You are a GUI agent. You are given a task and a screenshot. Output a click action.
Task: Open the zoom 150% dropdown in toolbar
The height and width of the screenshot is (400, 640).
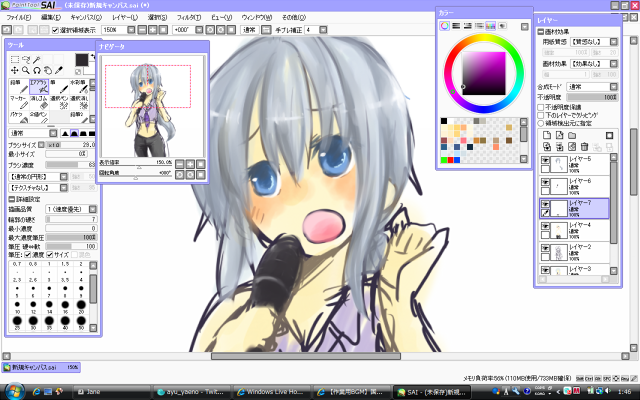pyautogui.click(x=131, y=30)
